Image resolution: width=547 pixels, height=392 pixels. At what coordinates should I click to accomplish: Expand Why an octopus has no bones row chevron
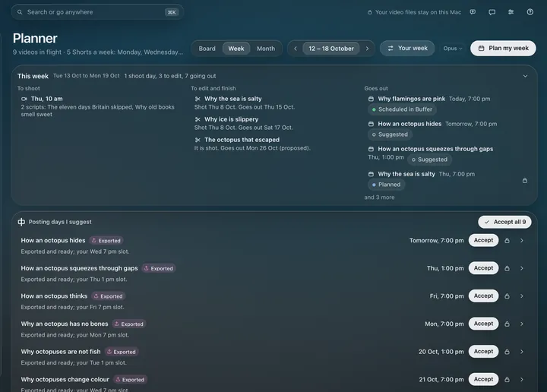tap(521, 324)
